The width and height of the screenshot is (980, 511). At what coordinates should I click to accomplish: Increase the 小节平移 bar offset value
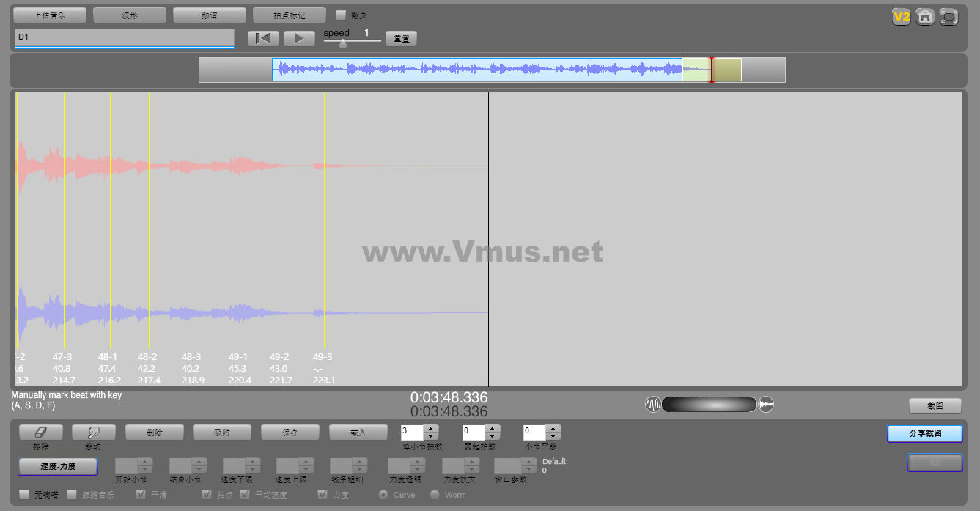coord(553,429)
